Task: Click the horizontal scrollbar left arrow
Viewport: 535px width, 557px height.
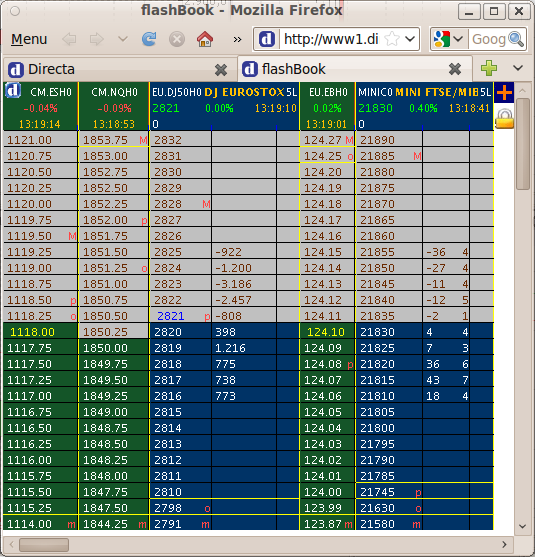Action: (11, 545)
